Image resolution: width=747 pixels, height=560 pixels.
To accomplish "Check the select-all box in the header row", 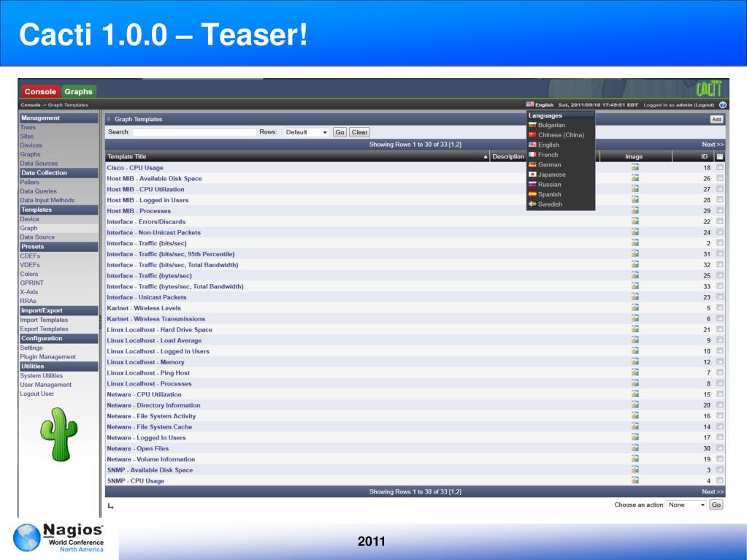I will pyautogui.click(x=719, y=156).
